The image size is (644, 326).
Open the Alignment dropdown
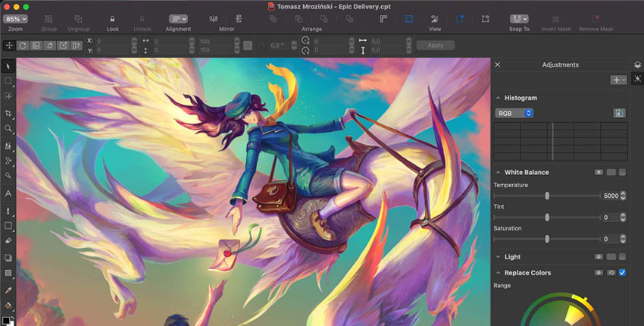(178, 19)
